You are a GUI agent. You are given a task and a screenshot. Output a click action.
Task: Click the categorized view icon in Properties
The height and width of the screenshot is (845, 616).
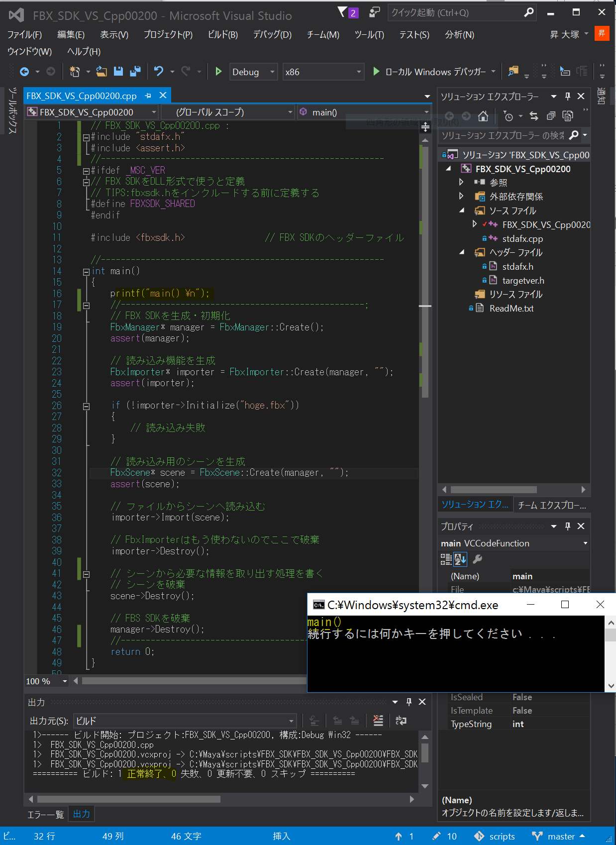pyautogui.click(x=446, y=559)
